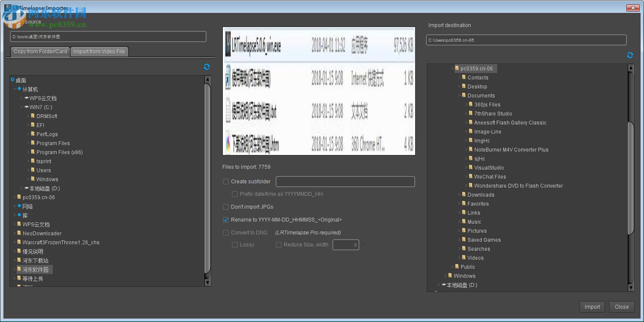644x322 pixels.
Task: Click the VisualStudio folder icon
Action: (471, 167)
